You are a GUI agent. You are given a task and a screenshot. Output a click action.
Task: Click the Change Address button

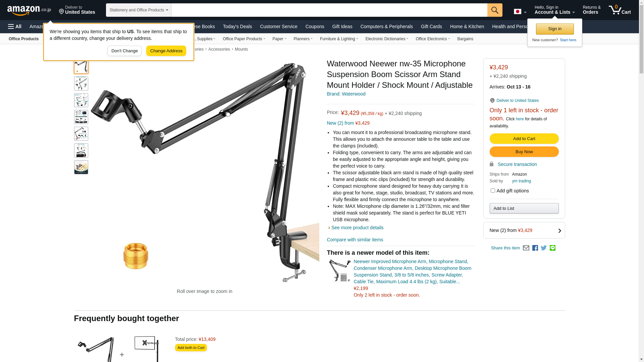[x=166, y=51]
